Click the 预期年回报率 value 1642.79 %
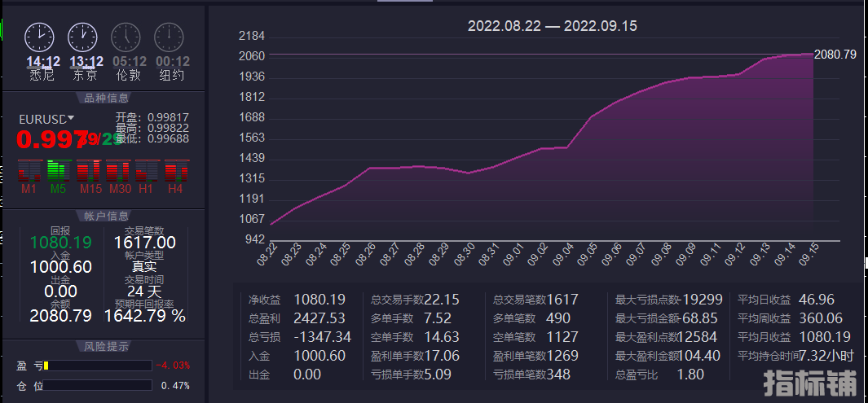 (x=145, y=316)
